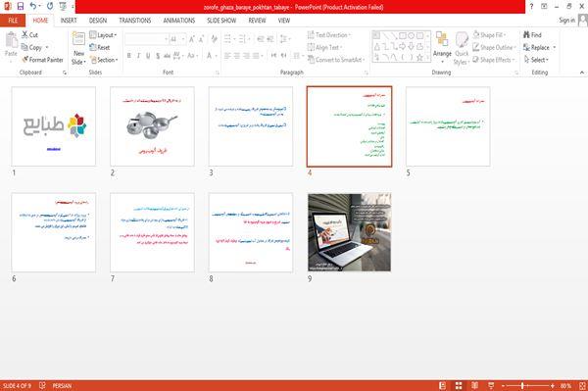Click the PERSIAN language indicator
Image resolution: width=588 pixels, height=391 pixels.
point(62,385)
